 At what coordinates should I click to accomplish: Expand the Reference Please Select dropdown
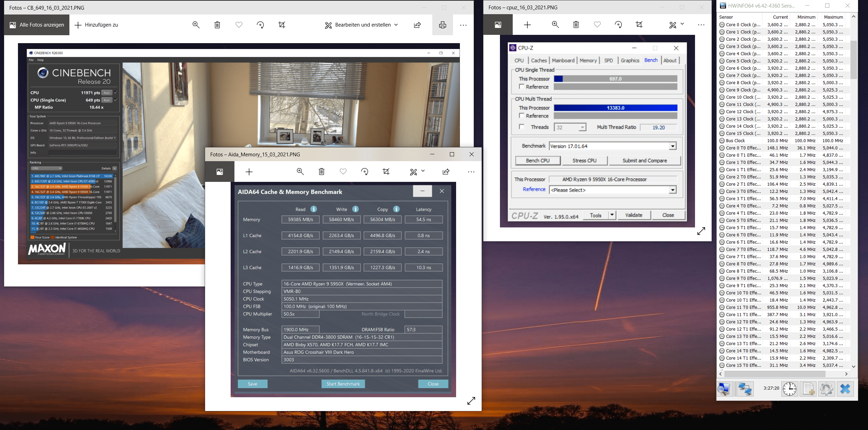coord(672,190)
